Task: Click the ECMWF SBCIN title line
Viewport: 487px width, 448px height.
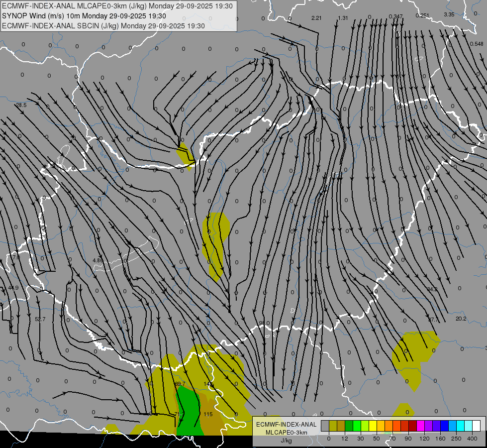Action: pos(103,26)
